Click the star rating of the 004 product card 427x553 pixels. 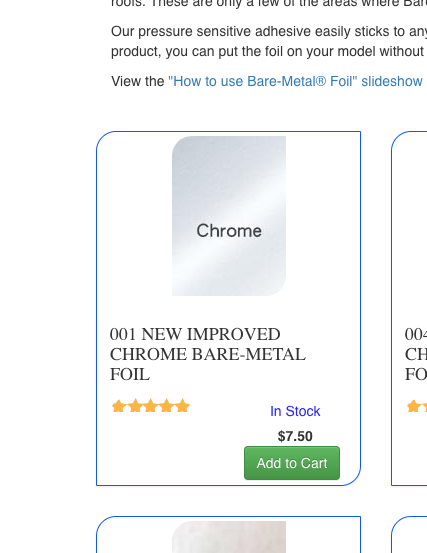(417, 406)
